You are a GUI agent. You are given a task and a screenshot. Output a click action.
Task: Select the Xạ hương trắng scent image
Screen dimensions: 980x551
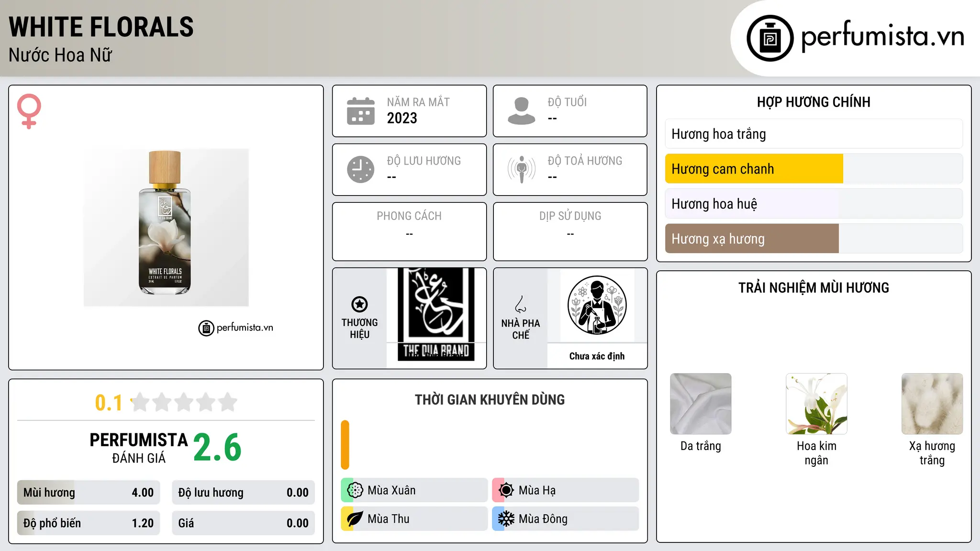(x=932, y=404)
